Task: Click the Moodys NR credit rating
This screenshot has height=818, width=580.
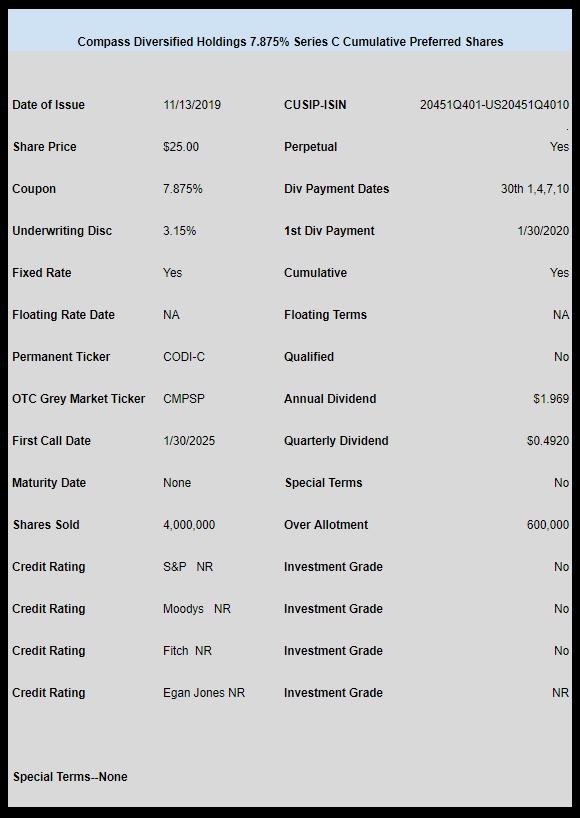Action: [197, 609]
